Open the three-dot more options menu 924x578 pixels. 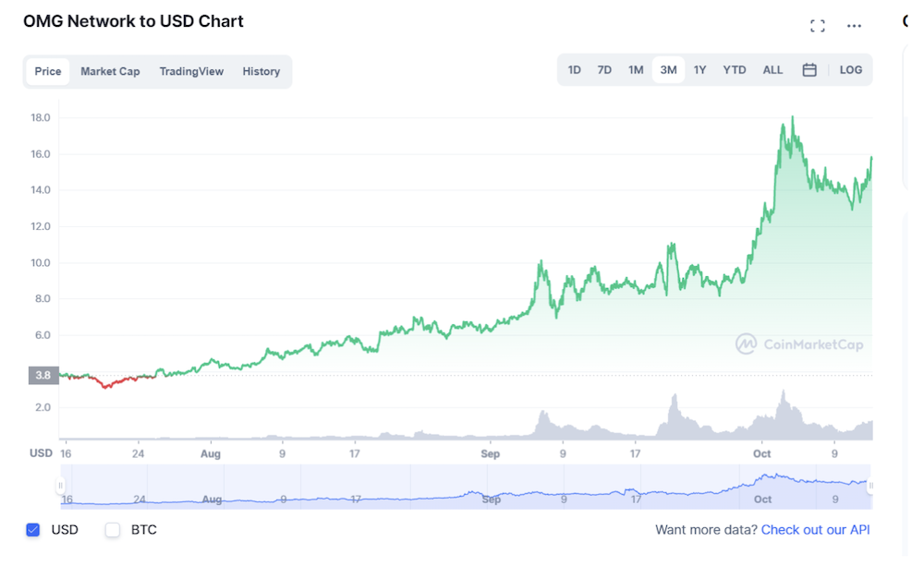[x=854, y=26]
